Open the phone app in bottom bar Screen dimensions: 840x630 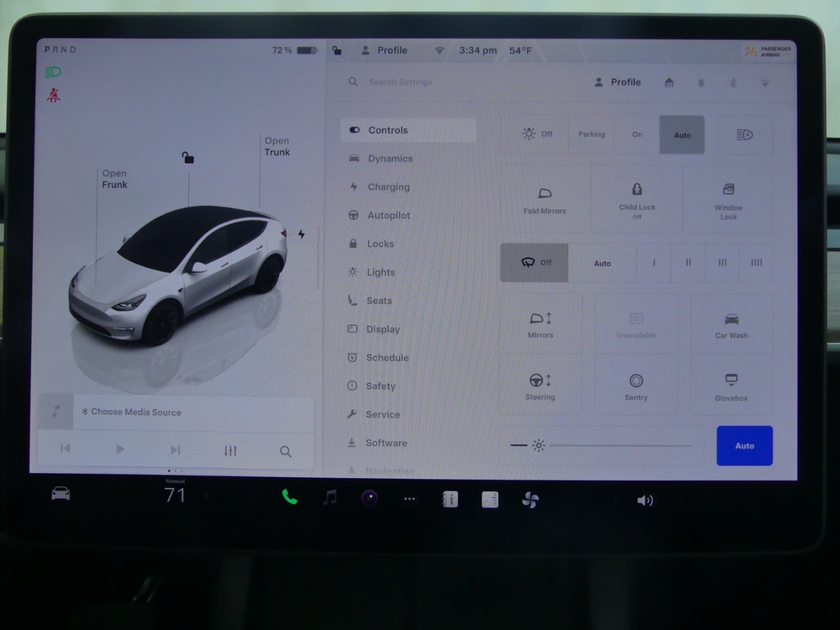[x=289, y=498]
